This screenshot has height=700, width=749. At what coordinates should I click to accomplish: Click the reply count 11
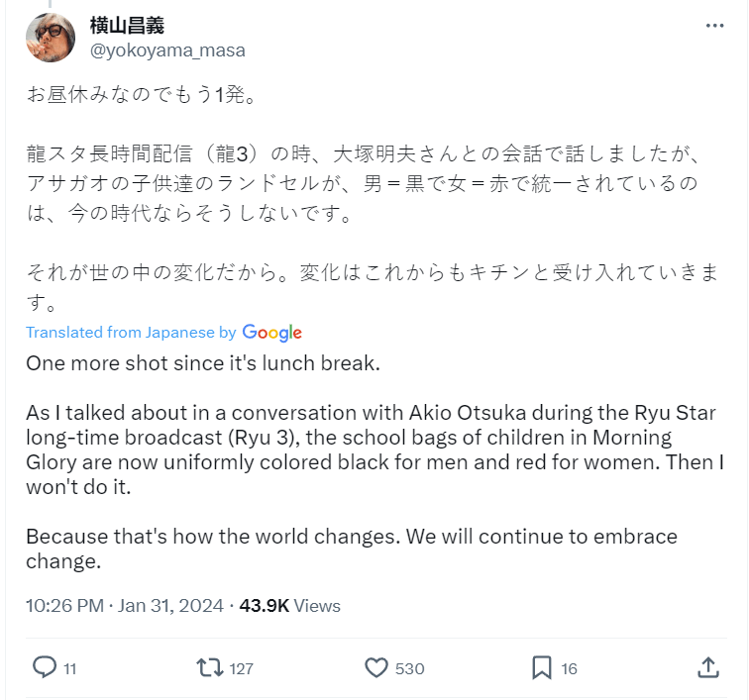(70, 669)
